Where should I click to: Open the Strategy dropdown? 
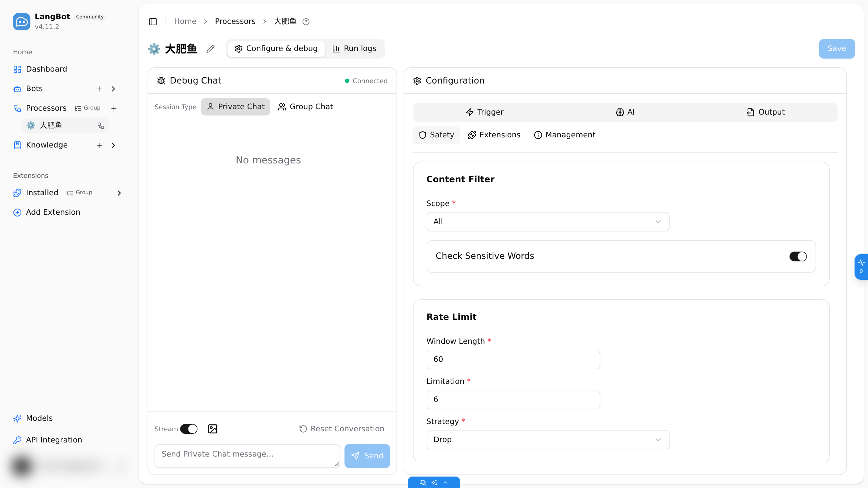pyautogui.click(x=548, y=440)
